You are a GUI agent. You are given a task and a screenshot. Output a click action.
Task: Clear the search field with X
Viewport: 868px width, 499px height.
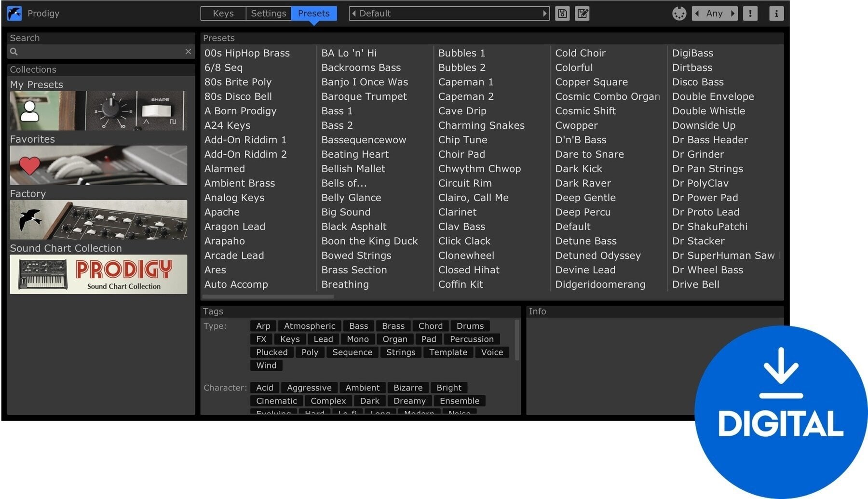tap(188, 52)
